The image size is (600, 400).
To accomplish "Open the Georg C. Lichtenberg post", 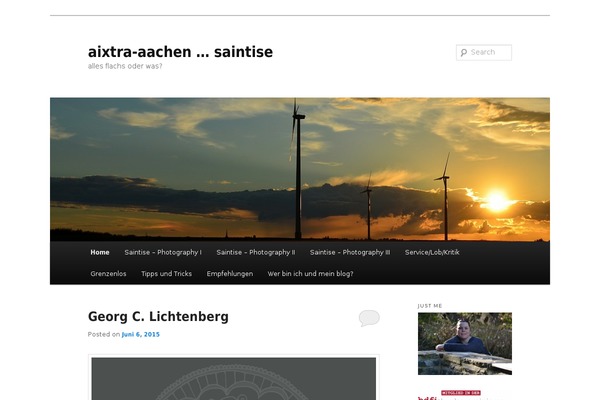I will tap(158, 317).
